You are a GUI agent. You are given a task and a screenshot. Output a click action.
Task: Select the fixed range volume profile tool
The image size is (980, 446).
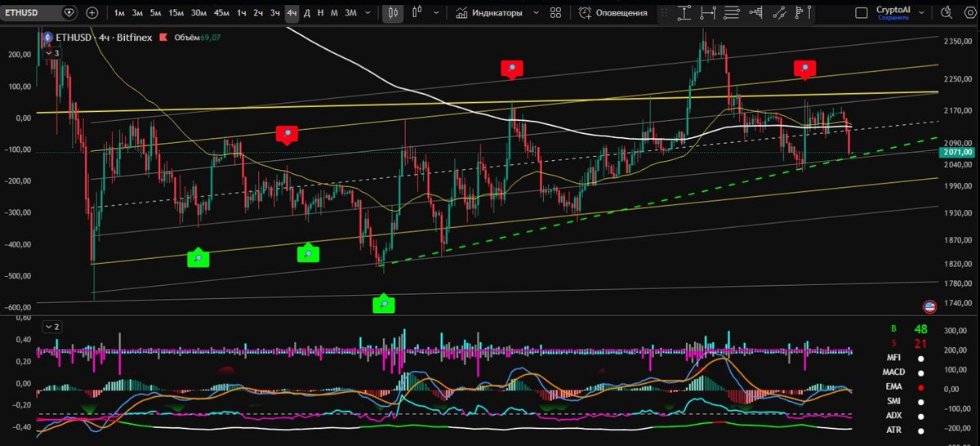[x=755, y=13]
